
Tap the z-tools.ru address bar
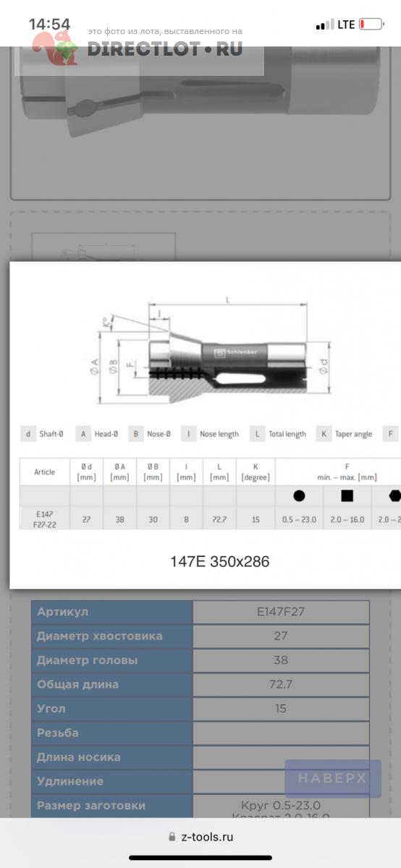200,836
